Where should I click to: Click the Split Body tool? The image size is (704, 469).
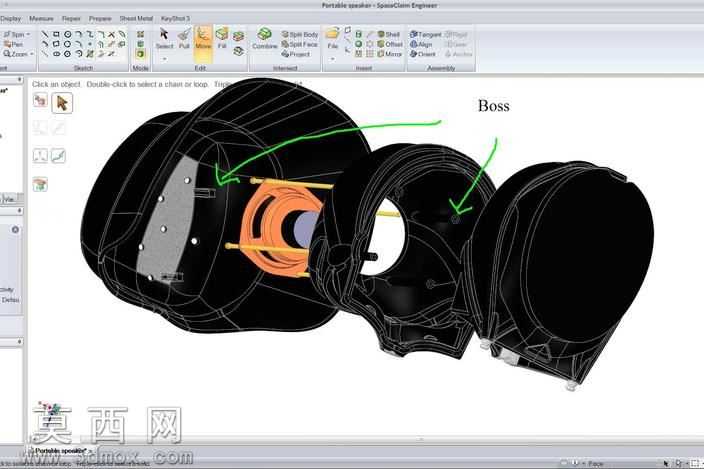point(299,35)
